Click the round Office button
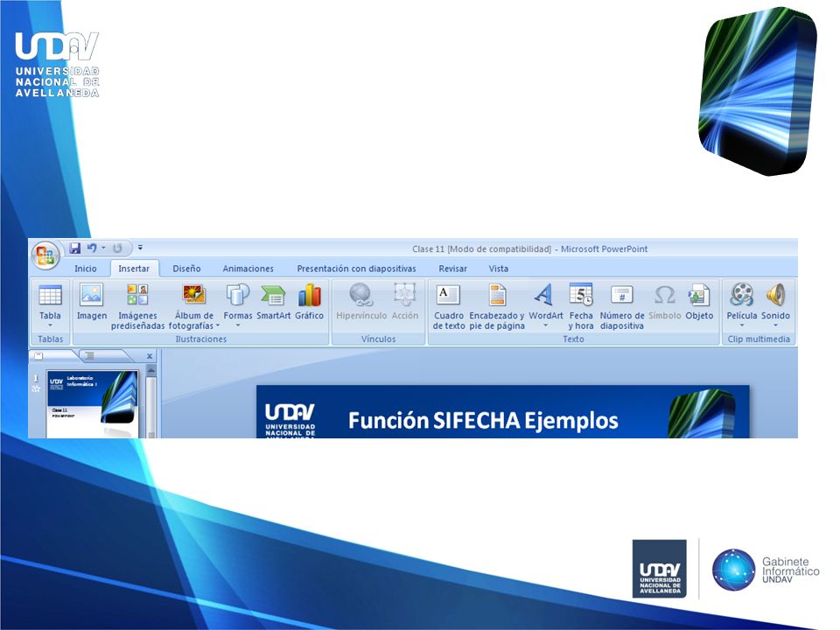This screenshot has height=630, width=840. (45, 255)
